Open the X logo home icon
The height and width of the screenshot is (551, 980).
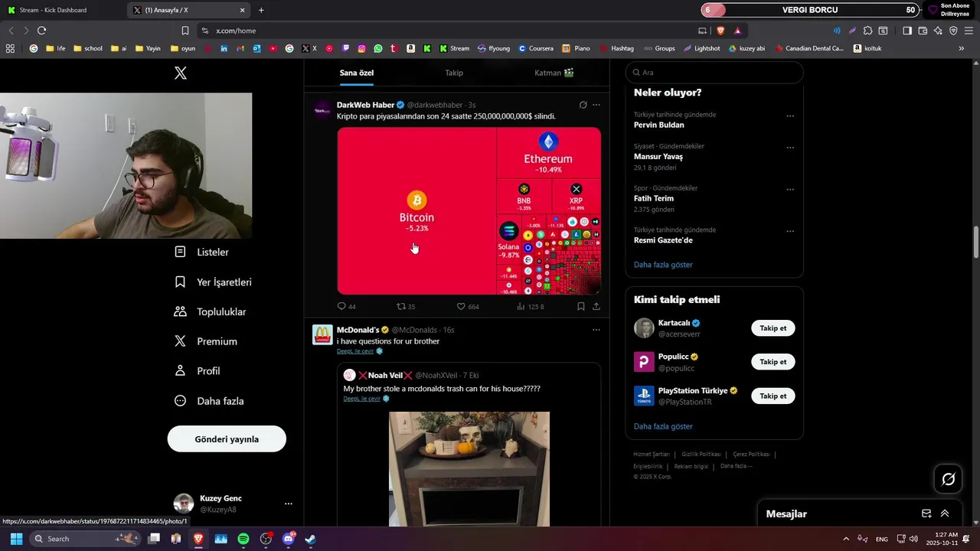point(180,73)
